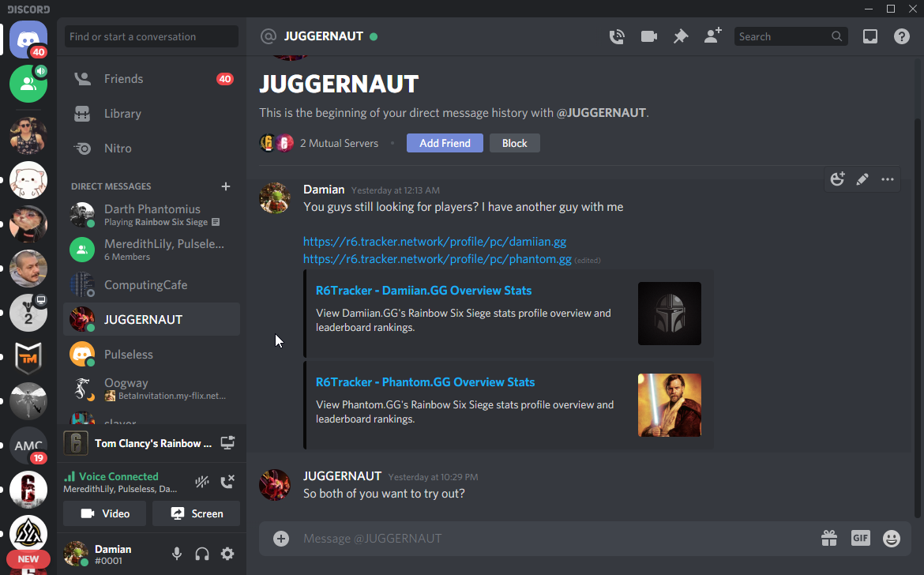This screenshot has height=575, width=924.
Task: Toggle headphones deafen
Action: 202,554
